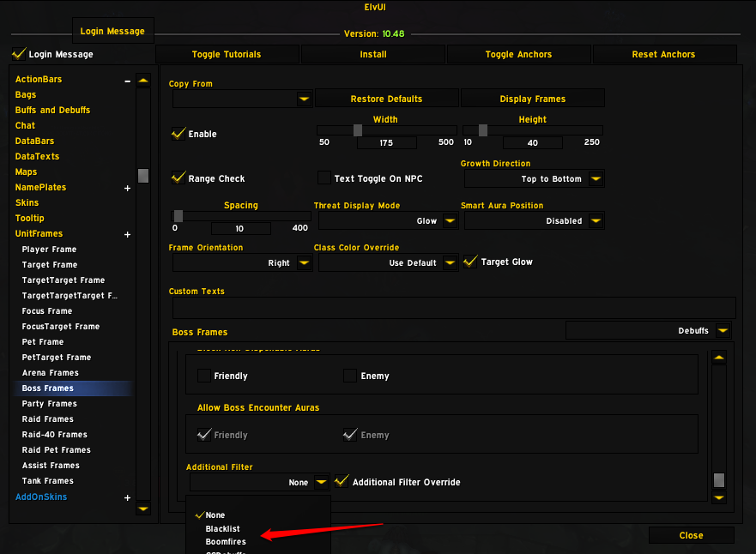Open Focus Frame settings
Screen dimensions: 756x554
tap(47, 310)
